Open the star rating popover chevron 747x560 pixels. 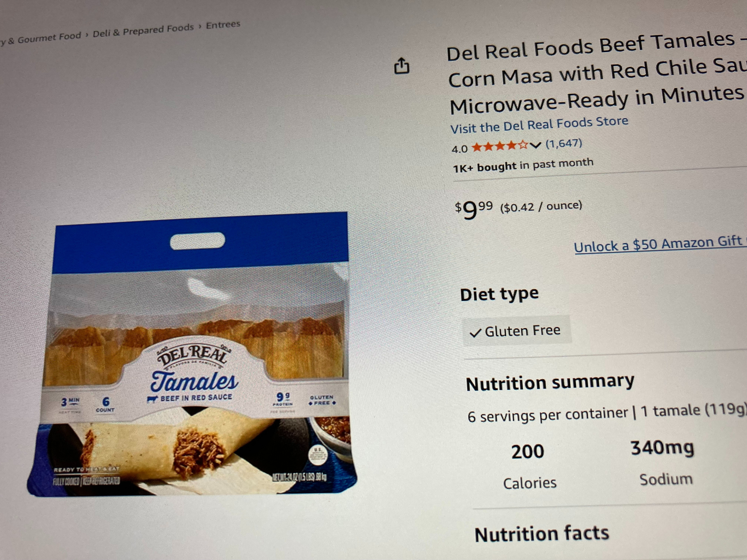(x=535, y=145)
